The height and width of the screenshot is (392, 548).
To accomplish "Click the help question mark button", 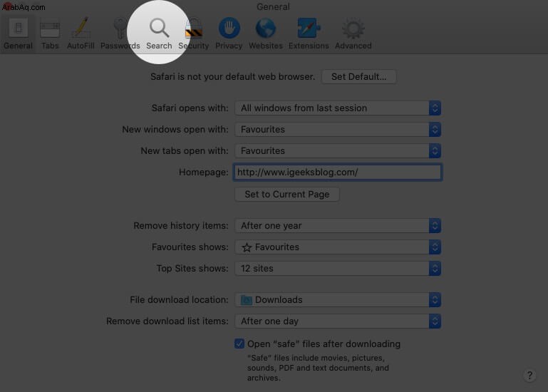I will [x=529, y=376].
